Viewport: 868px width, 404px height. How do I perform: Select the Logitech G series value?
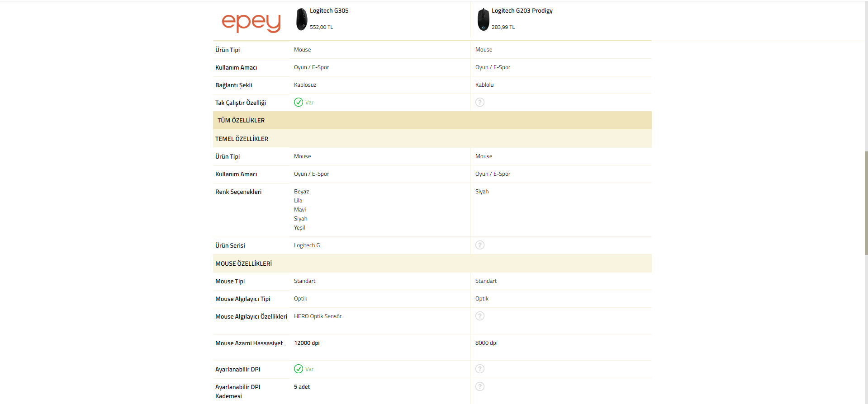click(x=307, y=245)
